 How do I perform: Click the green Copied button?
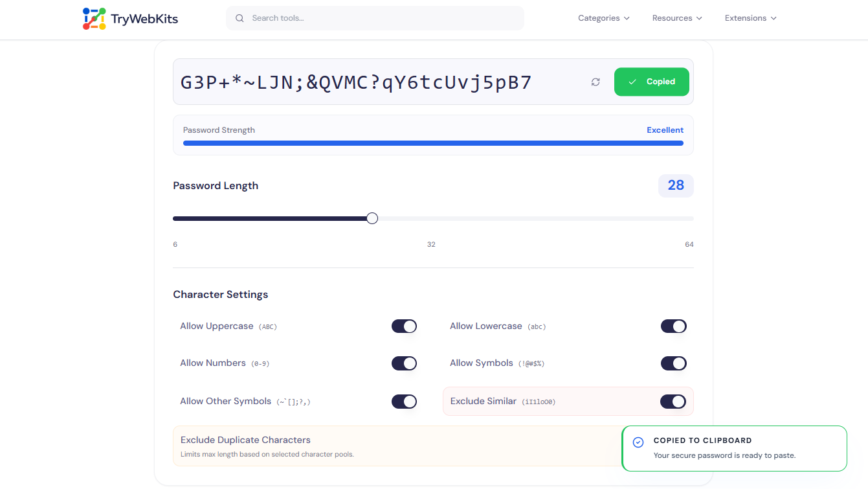tap(651, 82)
